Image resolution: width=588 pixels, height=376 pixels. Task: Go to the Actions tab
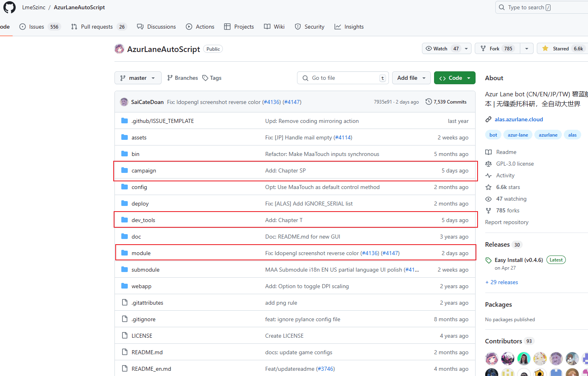[200, 27]
